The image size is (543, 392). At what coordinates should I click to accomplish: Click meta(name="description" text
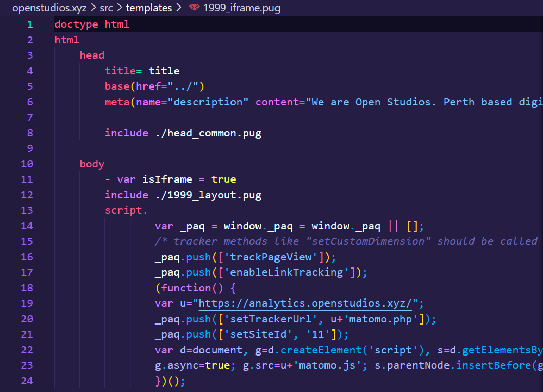(177, 102)
